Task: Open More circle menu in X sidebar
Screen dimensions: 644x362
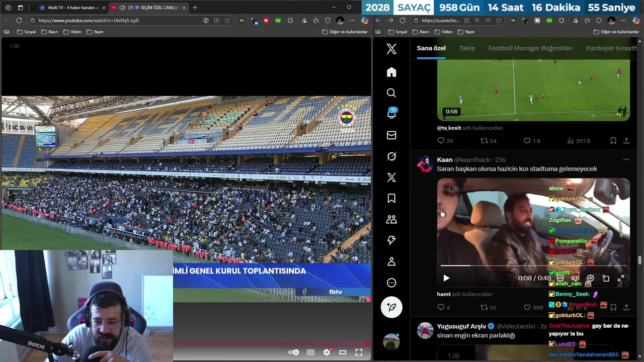Action: coord(391,283)
